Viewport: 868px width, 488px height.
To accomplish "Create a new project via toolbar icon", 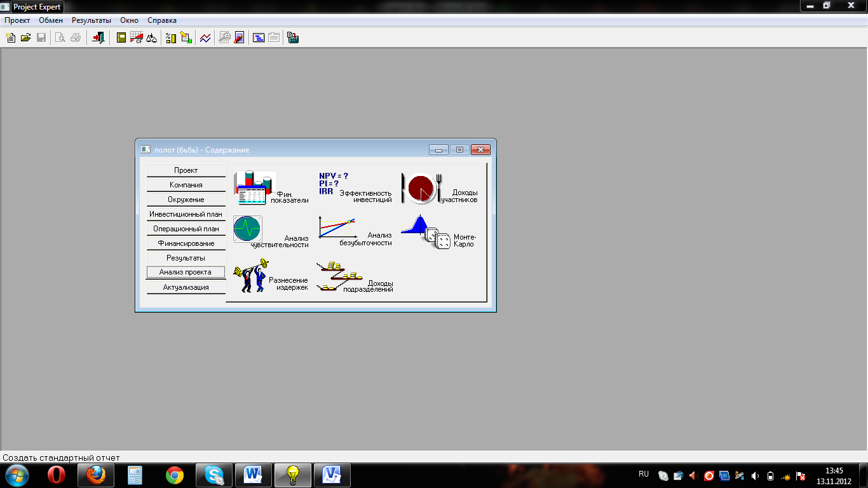I will click(x=11, y=37).
